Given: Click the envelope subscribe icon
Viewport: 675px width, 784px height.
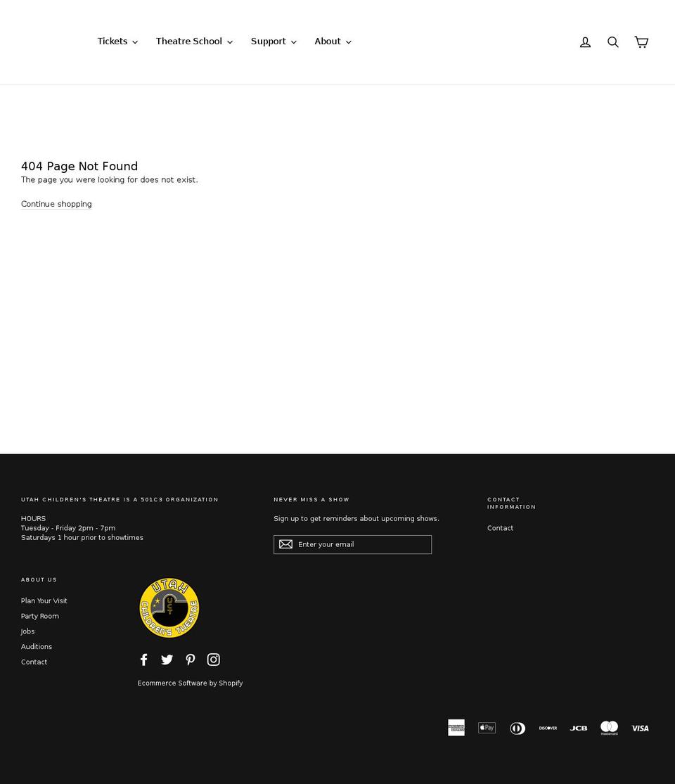Looking at the screenshot, I should tap(285, 544).
